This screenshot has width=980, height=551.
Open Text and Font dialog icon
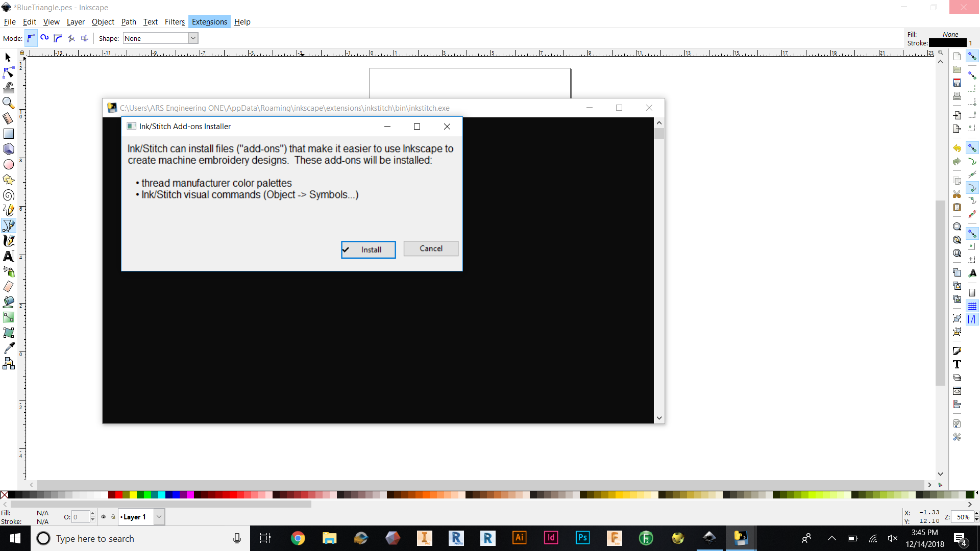click(957, 364)
